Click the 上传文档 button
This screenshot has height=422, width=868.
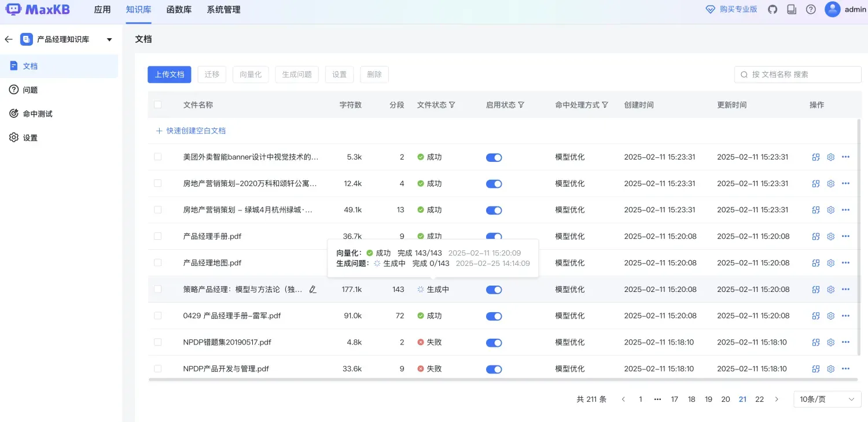click(x=169, y=75)
